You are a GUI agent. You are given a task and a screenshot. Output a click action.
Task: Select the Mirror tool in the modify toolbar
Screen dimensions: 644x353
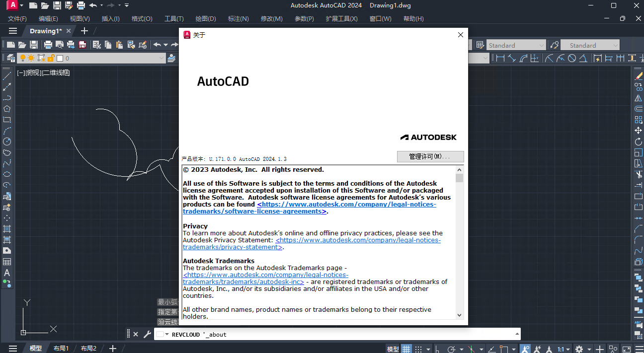tap(639, 98)
